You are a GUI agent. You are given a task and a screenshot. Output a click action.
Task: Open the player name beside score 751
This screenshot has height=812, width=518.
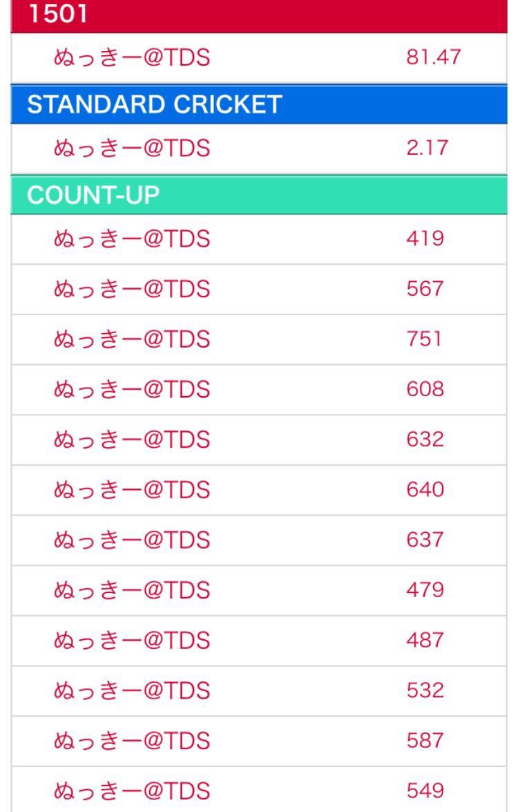pyautogui.click(x=131, y=340)
